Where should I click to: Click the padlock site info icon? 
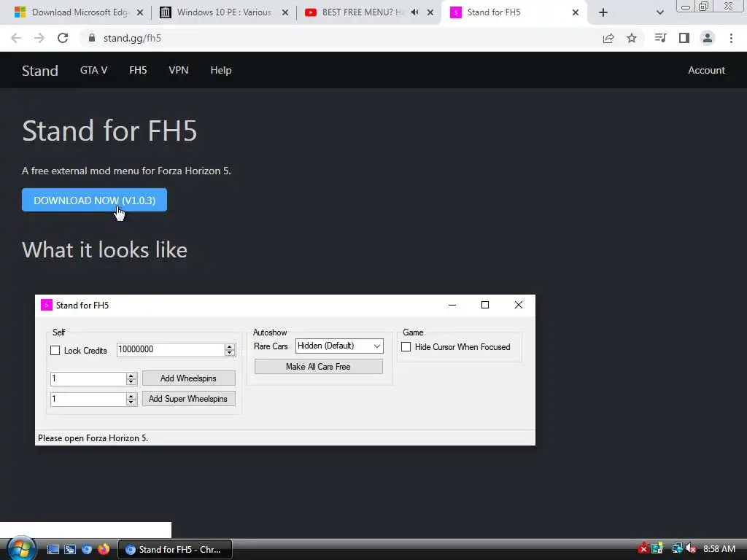pyautogui.click(x=92, y=38)
